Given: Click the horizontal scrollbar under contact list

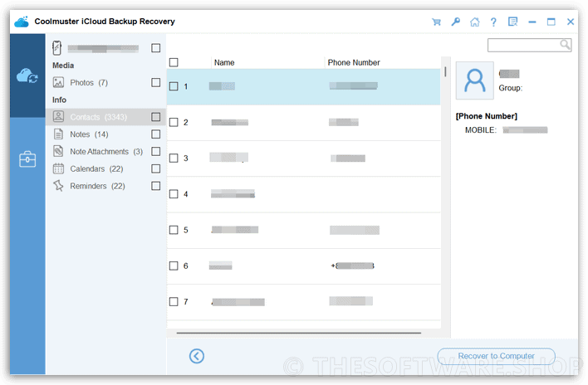Looking at the screenshot, I should tap(298, 333).
